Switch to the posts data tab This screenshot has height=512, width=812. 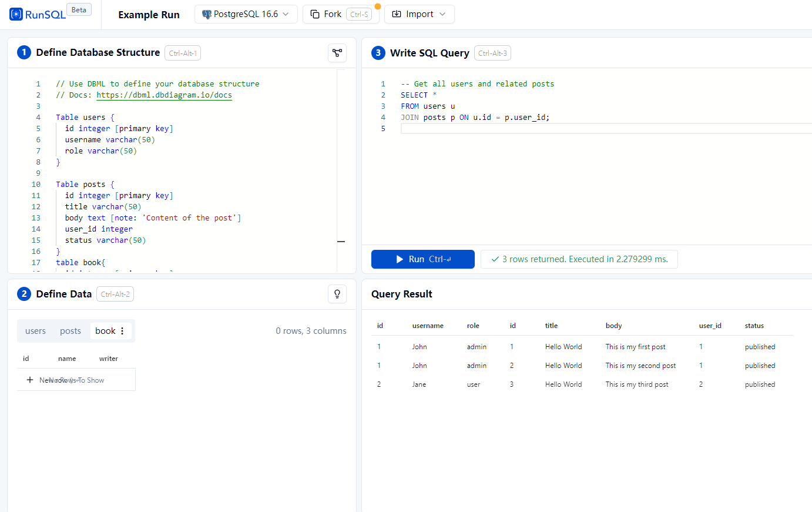pyautogui.click(x=71, y=331)
